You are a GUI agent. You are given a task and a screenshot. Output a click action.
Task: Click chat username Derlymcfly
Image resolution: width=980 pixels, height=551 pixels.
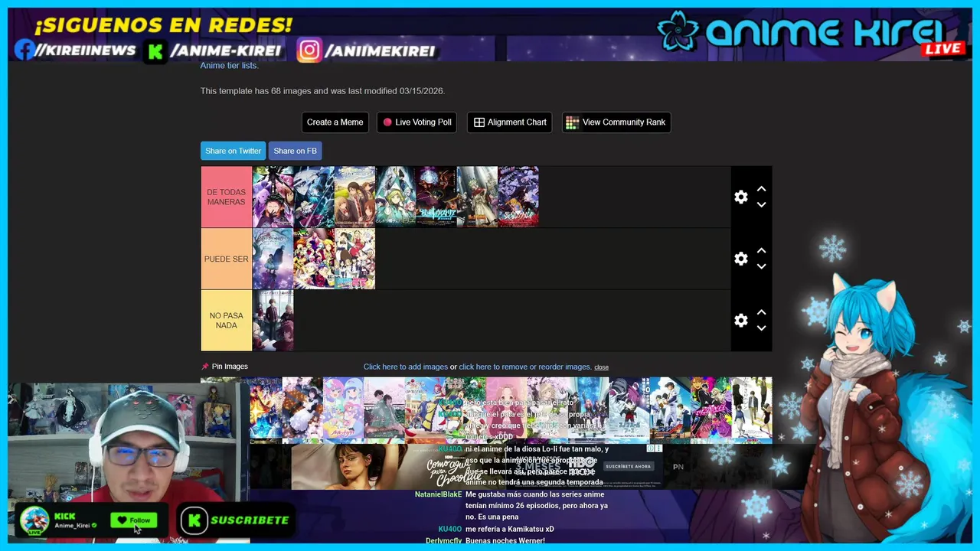point(443,541)
